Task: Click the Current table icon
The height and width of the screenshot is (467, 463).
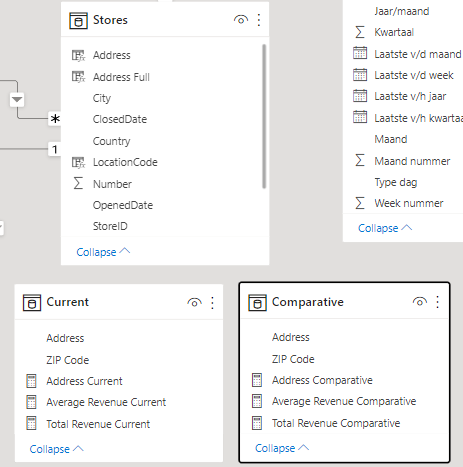Action: coord(32,303)
